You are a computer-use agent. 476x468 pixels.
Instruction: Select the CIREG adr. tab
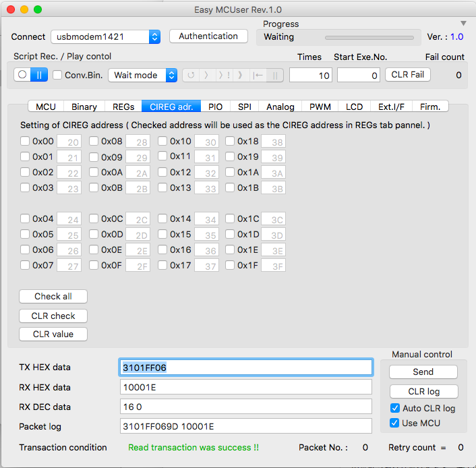point(171,107)
